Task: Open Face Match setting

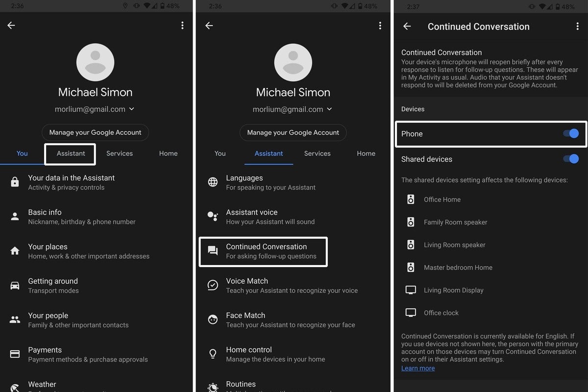Action: (294, 320)
